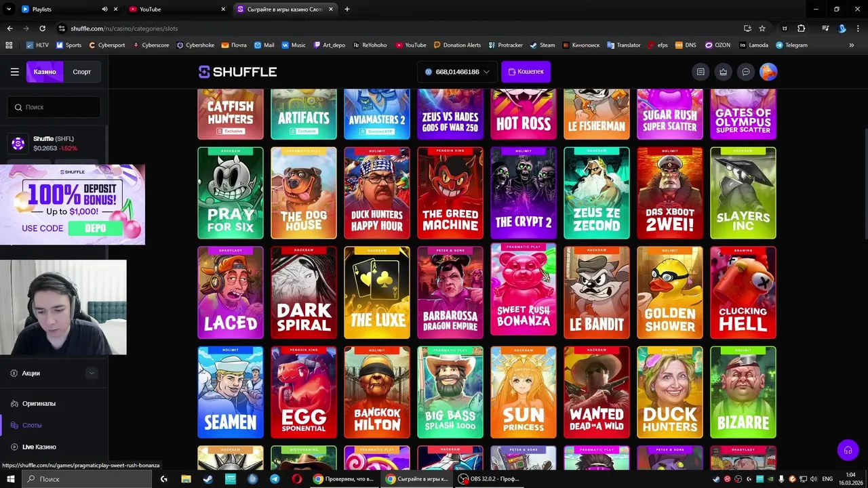The height and width of the screenshot is (488, 868).
Task: Open the chat bubble icon
Action: 746,72
